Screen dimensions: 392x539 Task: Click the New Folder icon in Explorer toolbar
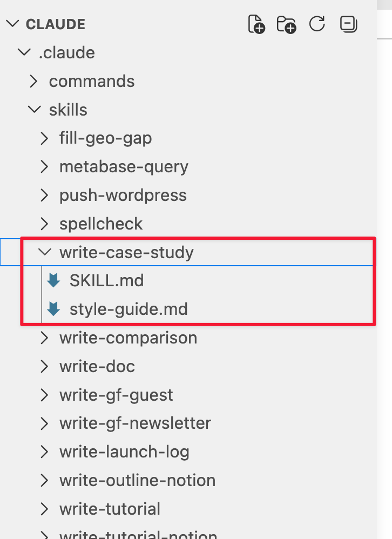286,24
